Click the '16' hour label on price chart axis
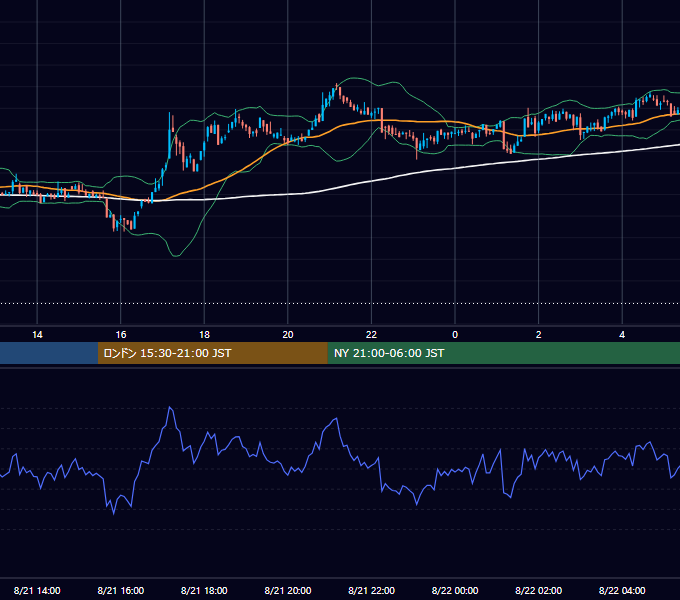Screen dimensions: 680x600 [x=121, y=335]
